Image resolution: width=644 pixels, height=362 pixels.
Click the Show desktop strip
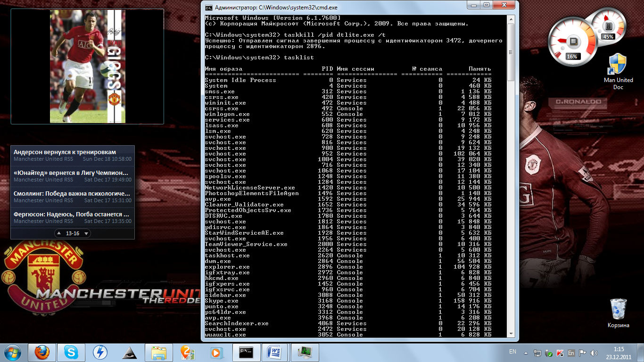640,353
